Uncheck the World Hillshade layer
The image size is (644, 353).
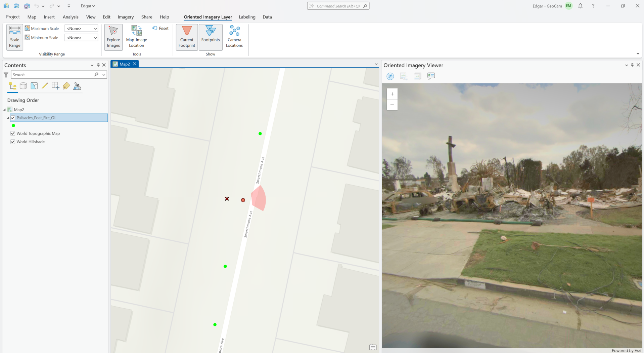point(13,142)
